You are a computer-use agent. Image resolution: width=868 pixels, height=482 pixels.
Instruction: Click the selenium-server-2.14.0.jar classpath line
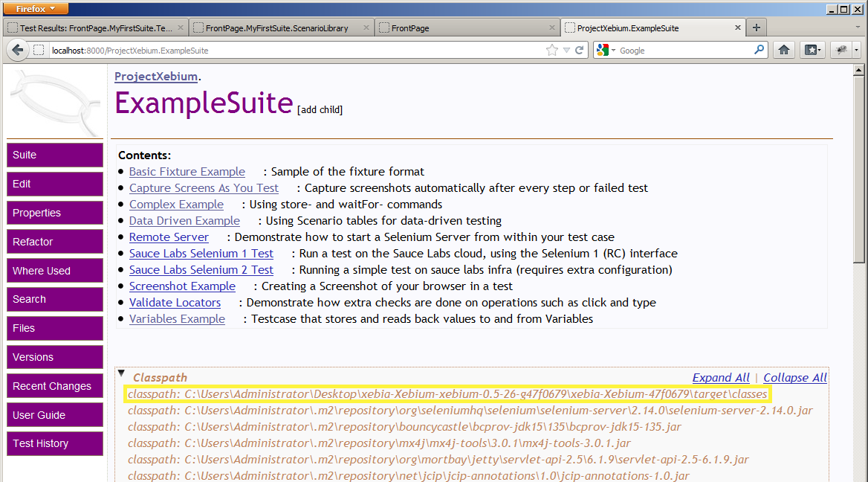click(470, 411)
